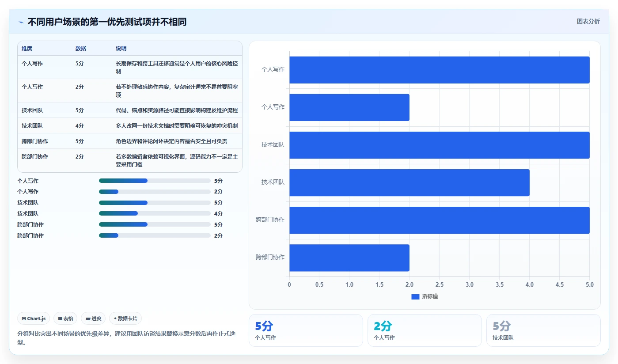The image size is (618, 364).
Task: Click the cell starting 多人改同一份技术文档
Action: [177, 125]
